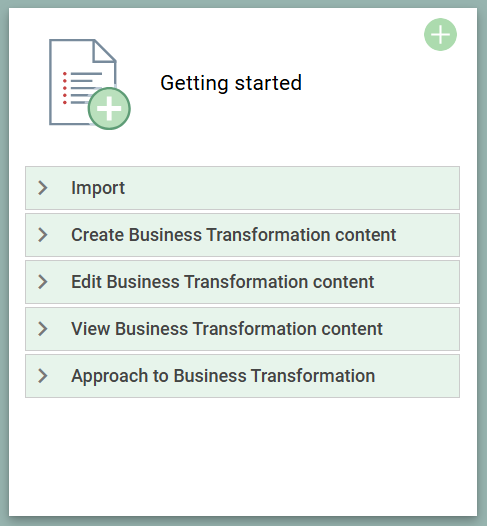This screenshot has width=487, height=526.
Task: Click the Getting started document icon
Action: coord(90,84)
